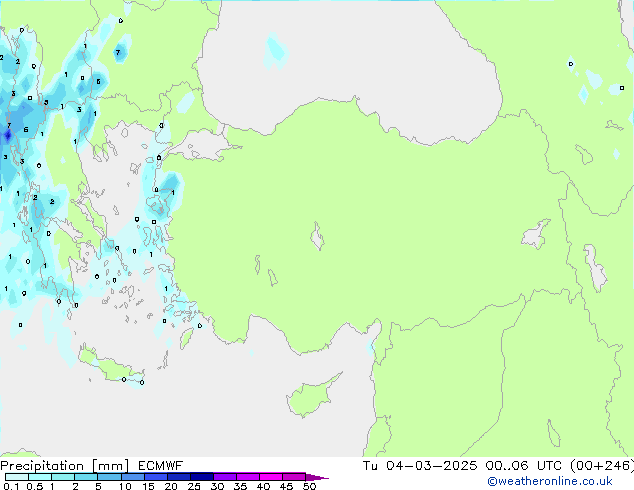Click the 15–20 mm legend swatch

tap(155, 477)
